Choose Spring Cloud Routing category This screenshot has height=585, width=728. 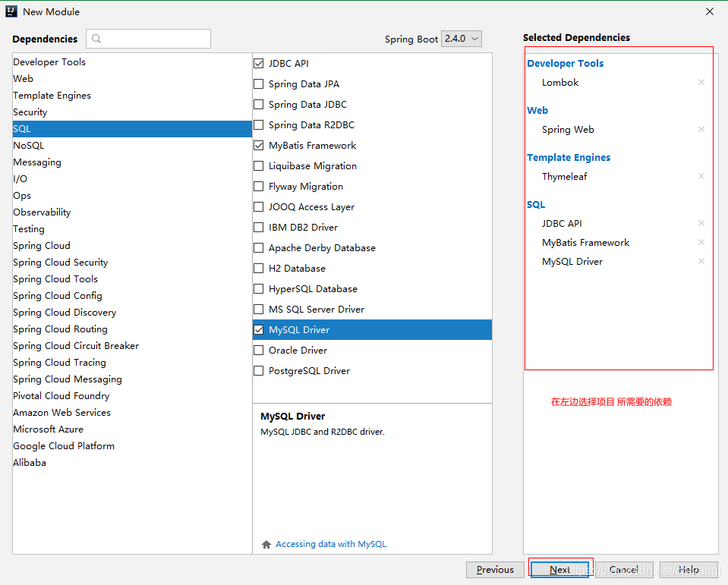132,329
